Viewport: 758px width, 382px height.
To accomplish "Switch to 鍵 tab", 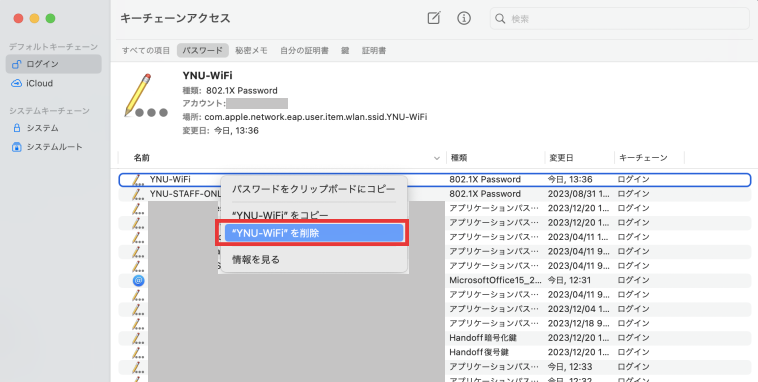I will [345, 50].
